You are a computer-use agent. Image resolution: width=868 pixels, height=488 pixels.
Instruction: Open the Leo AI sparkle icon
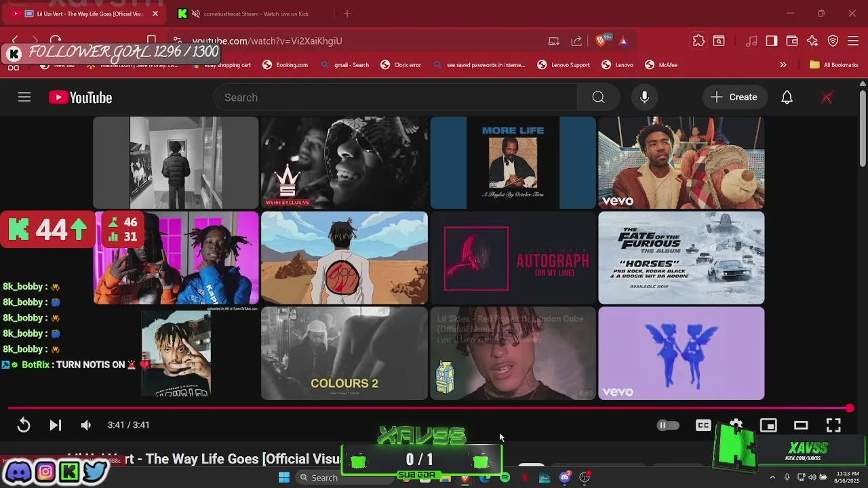[812, 41]
